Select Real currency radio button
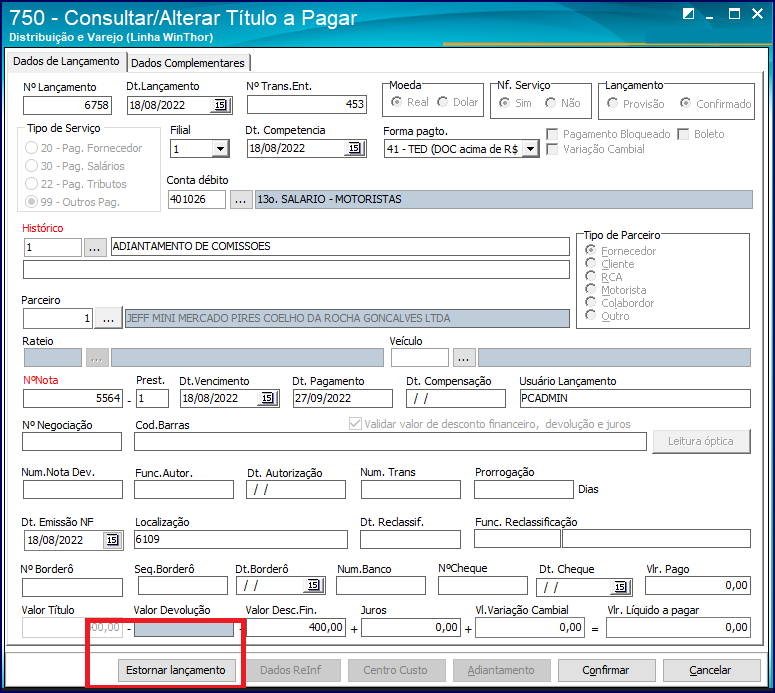The image size is (775, 693). (x=396, y=102)
